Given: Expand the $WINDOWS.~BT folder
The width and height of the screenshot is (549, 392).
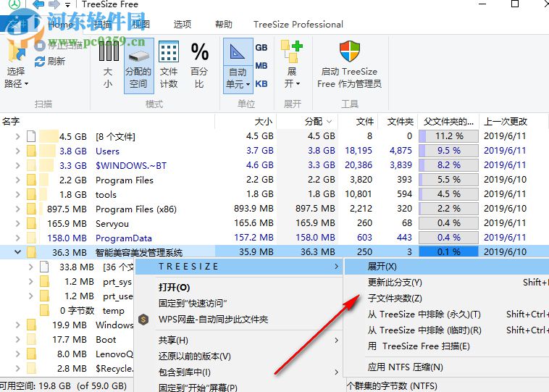Looking at the screenshot, I should coord(17,165).
